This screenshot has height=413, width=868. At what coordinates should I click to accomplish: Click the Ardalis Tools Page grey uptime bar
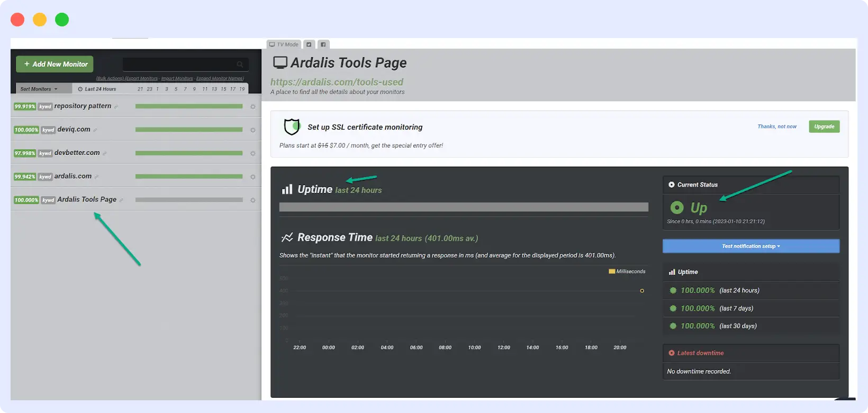click(x=189, y=200)
